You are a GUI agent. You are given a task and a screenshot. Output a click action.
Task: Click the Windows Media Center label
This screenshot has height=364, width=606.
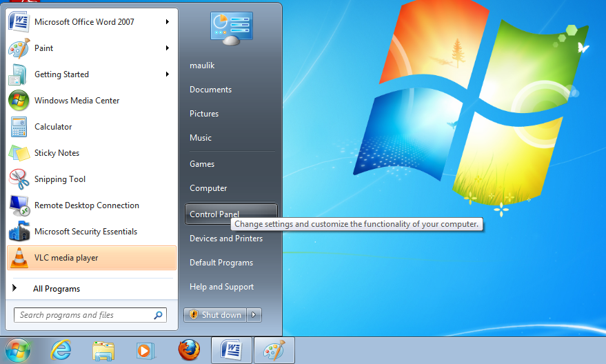[x=77, y=101]
